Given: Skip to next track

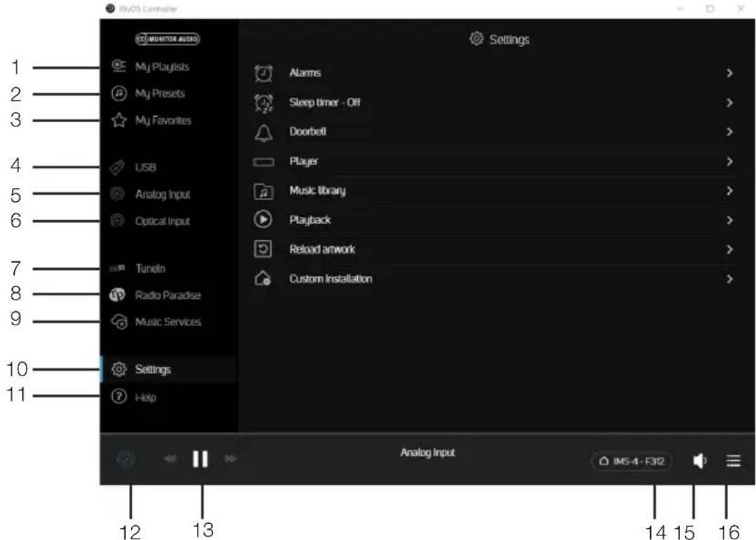Looking at the screenshot, I should (230, 458).
